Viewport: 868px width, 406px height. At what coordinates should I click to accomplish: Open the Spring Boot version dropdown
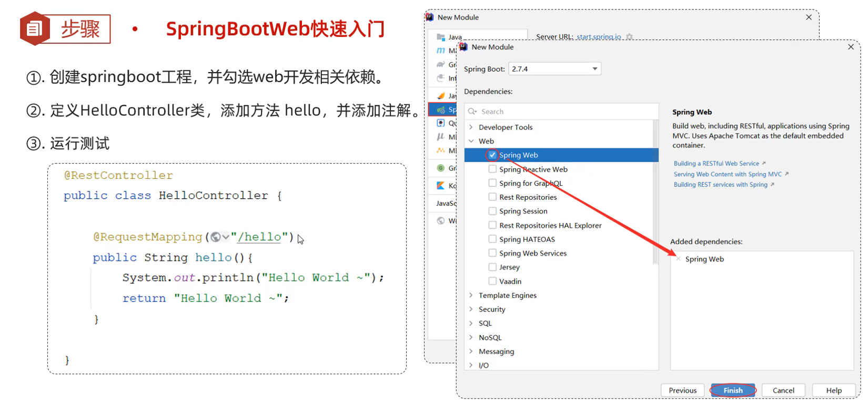pyautogui.click(x=594, y=69)
